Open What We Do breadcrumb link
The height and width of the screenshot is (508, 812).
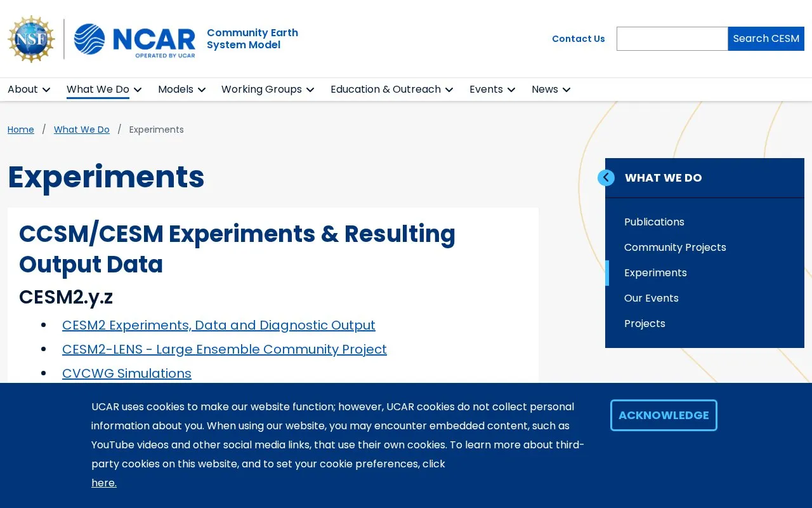point(82,130)
